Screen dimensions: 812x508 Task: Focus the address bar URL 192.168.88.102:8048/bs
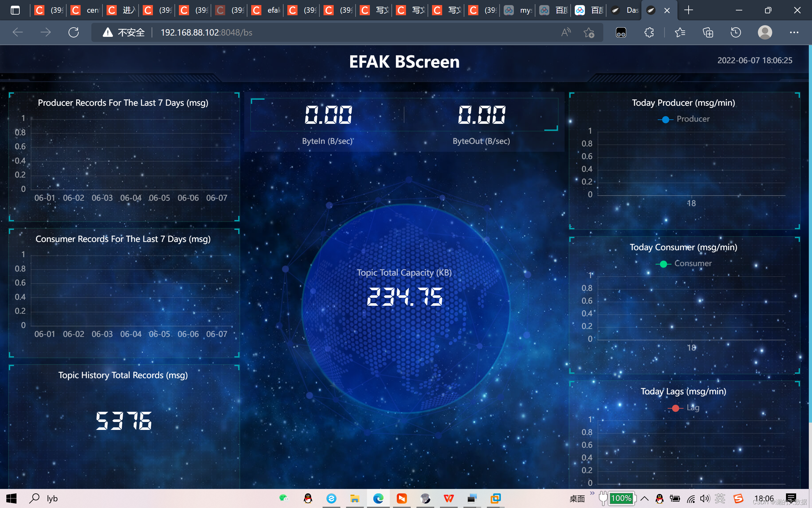[x=206, y=32]
